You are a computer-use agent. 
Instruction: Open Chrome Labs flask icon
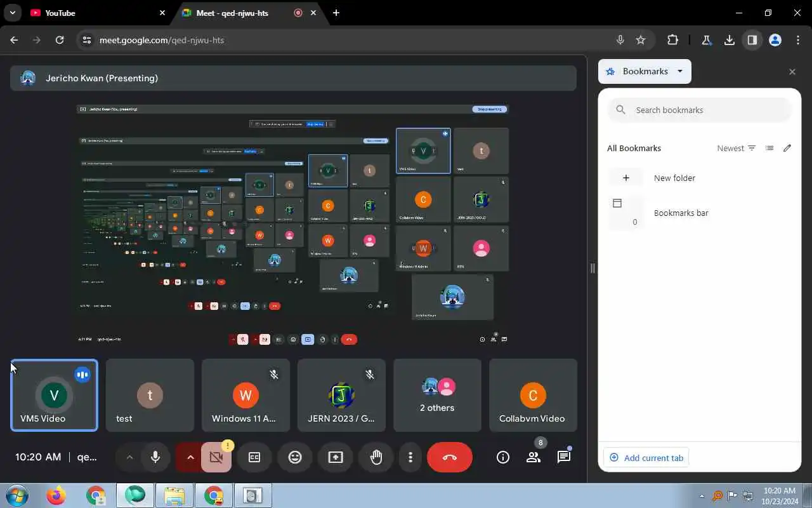coord(706,40)
